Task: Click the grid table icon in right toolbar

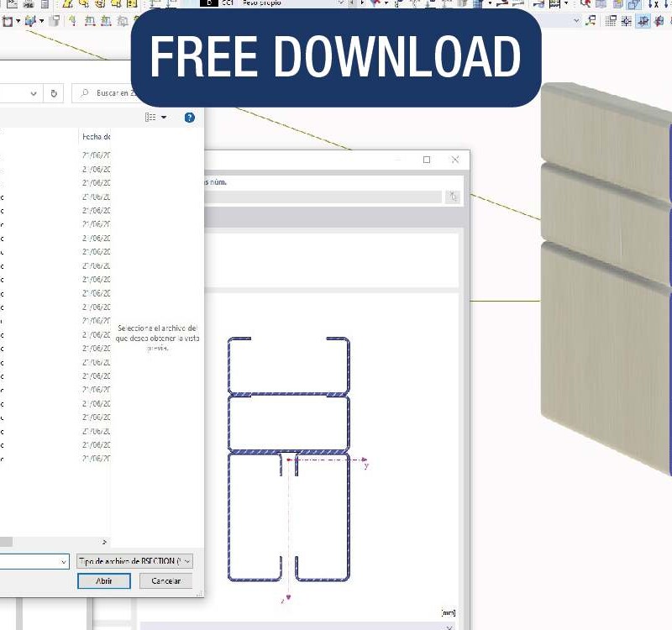Action: pyautogui.click(x=611, y=20)
